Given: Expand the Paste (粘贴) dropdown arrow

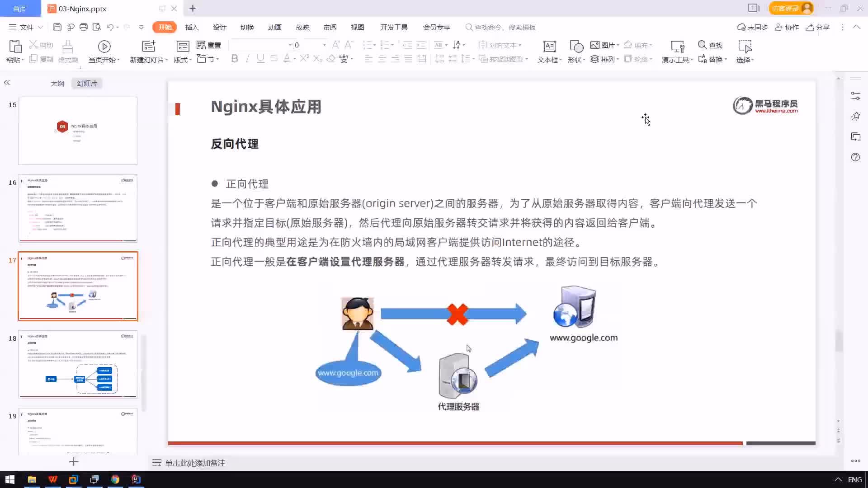Looking at the screenshot, I should pyautogui.click(x=23, y=60).
